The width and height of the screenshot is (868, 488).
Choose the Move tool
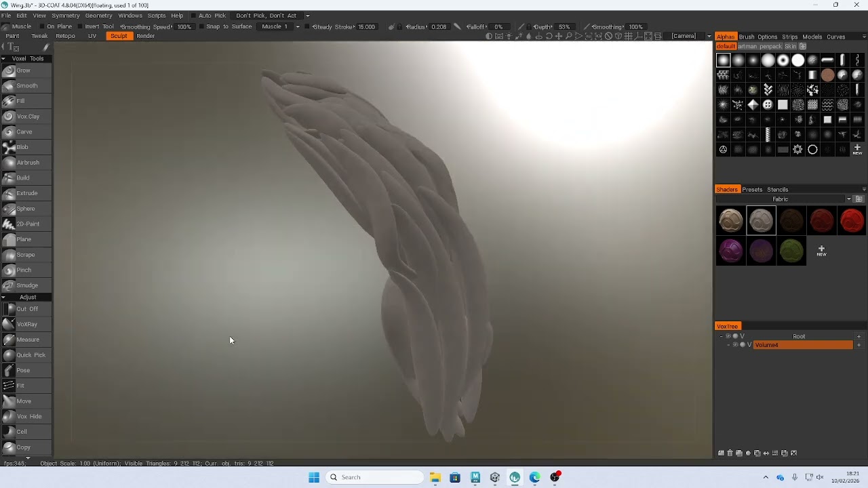pyautogui.click(x=26, y=401)
